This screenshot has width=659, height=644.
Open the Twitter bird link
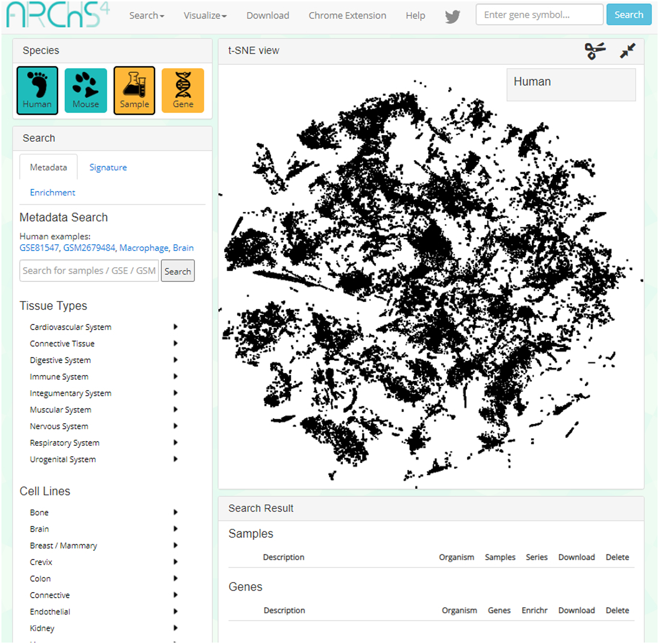(x=452, y=16)
